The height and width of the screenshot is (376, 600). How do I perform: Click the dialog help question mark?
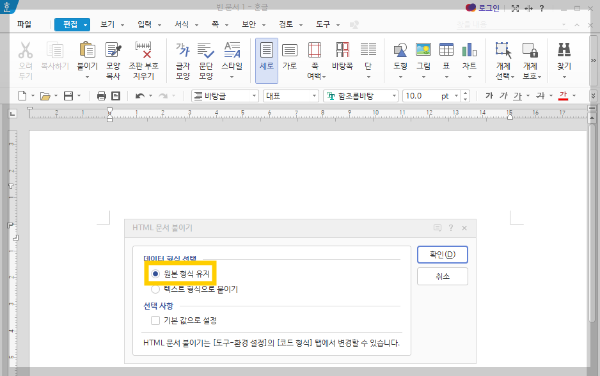coord(451,228)
